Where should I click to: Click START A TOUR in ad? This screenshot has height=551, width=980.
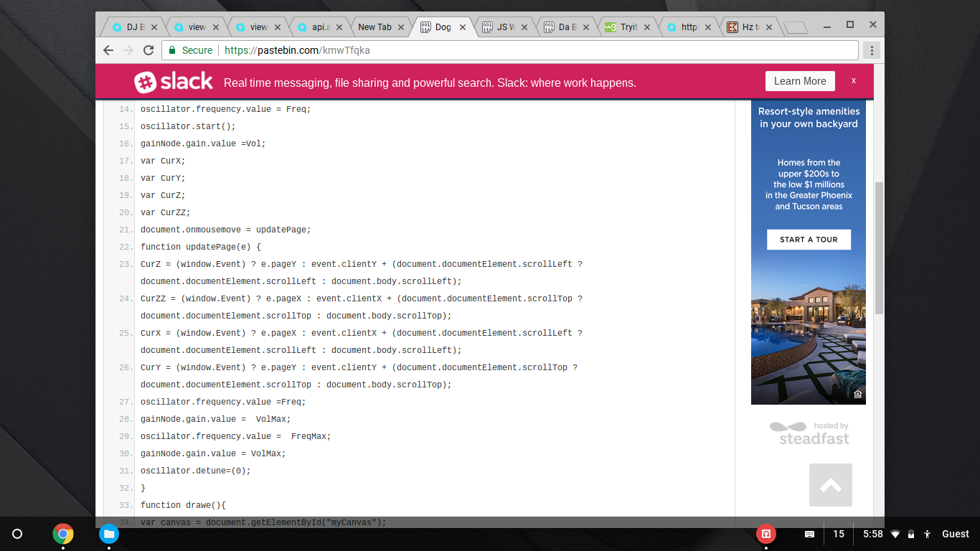coord(809,240)
